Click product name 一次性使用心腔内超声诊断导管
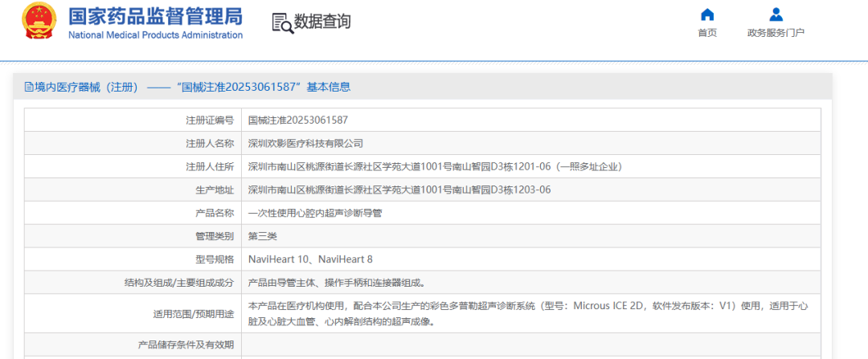 pyautogui.click(x=315, y=213)
